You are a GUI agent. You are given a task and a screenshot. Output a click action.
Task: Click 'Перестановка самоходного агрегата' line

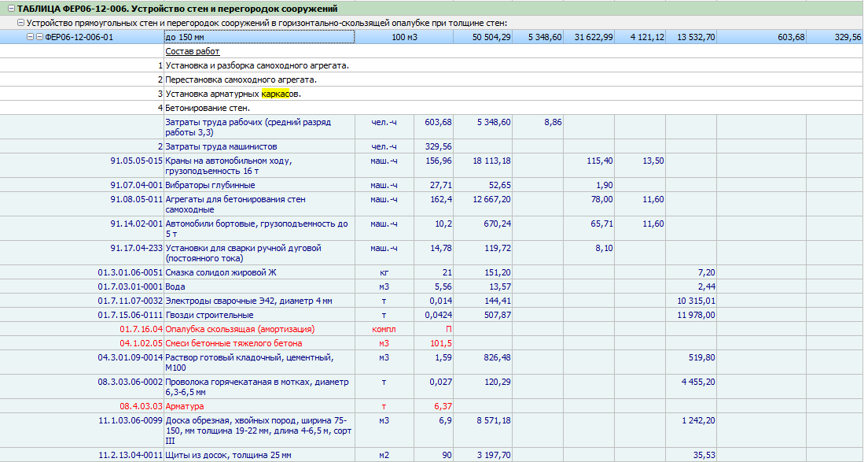point(241,79)
